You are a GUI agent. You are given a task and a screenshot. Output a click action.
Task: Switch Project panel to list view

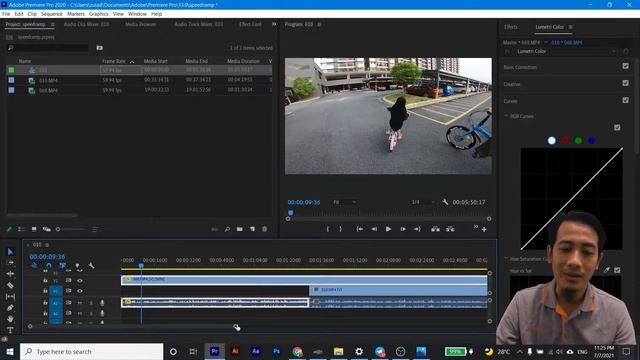click(21, 229)
